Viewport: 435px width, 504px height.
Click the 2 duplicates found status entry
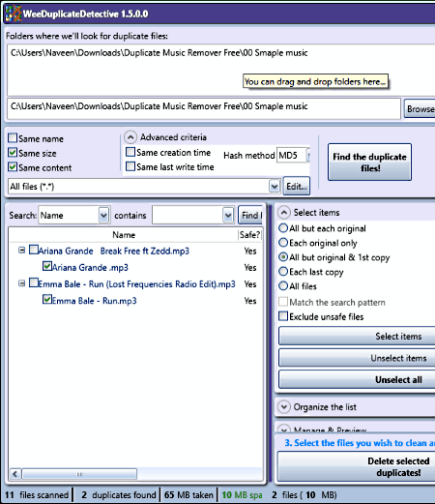[x=118, y=494]
